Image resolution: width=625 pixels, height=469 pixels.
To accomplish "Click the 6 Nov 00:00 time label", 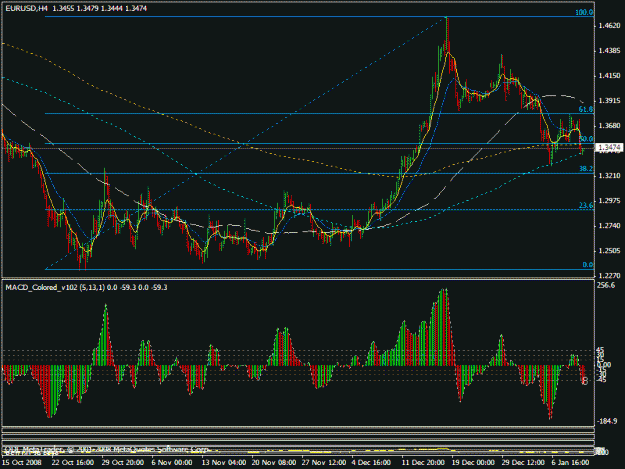I will (x=171, y=463).
